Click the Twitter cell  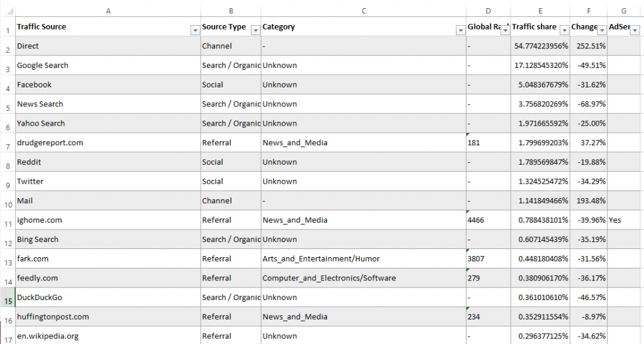[108, 181]
